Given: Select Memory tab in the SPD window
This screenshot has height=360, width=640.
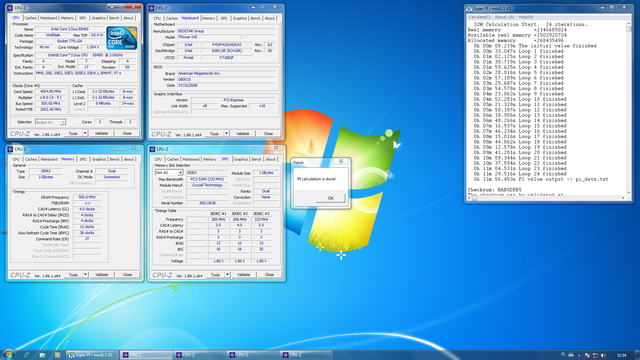Looking at the screenshot, I should (209, 159).
